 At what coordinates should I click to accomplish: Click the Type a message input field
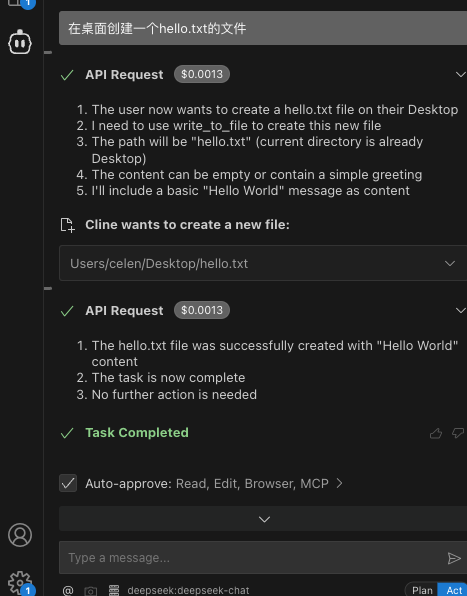coord(253,558)
